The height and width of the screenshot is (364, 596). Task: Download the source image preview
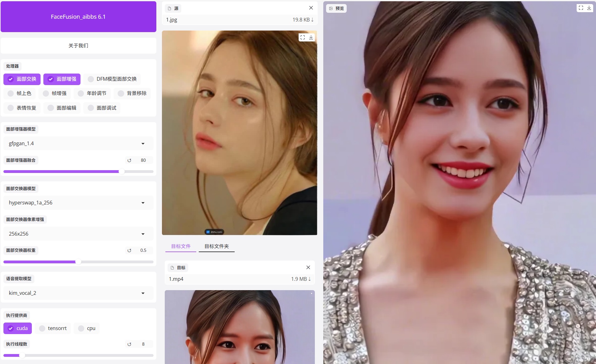[x=311, y=37]
